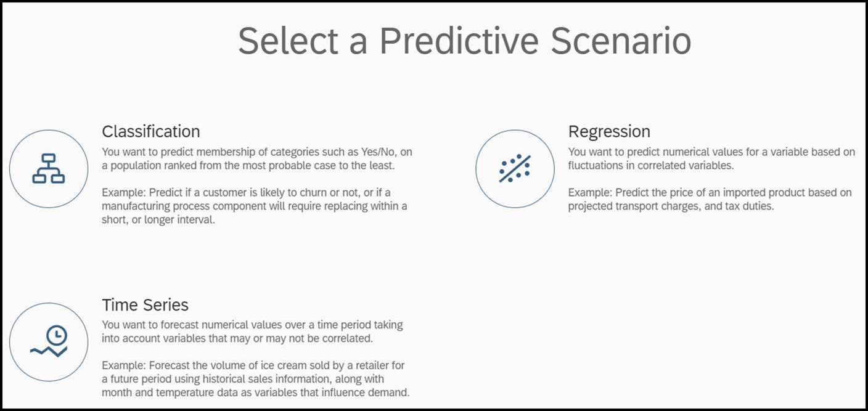
Task: Choose the Regression scatter plot icon
Action: pos(515,168)
